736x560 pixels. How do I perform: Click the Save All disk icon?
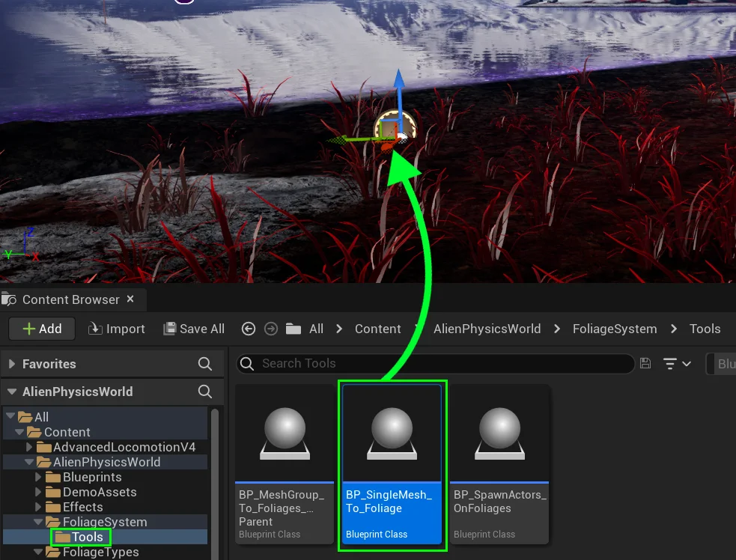click(x=170, y=329)
